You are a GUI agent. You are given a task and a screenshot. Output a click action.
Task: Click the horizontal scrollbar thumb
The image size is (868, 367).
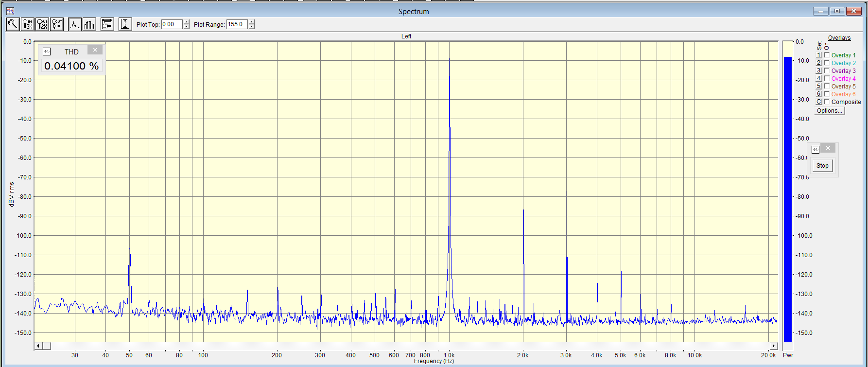click(x=46, y=346)
